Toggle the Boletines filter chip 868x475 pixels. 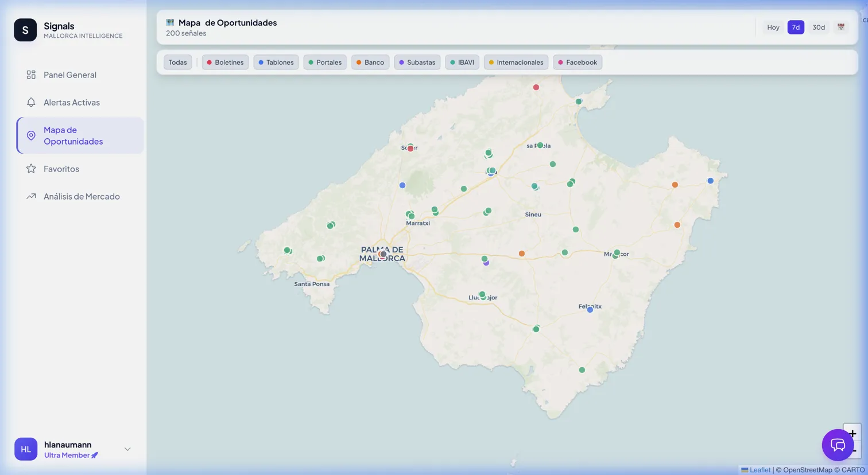[225, 62]
